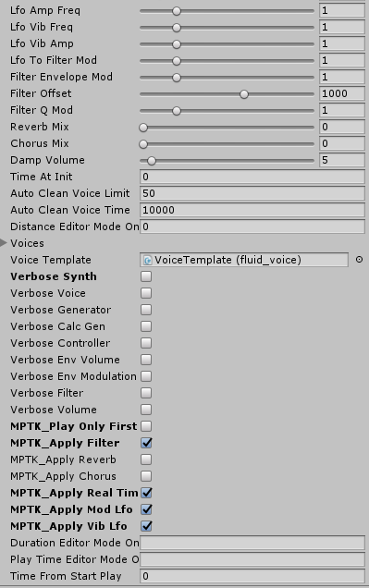Click the Auto Clean Voice Time field
The image size is (369, 588).
(x=252, y=210)
